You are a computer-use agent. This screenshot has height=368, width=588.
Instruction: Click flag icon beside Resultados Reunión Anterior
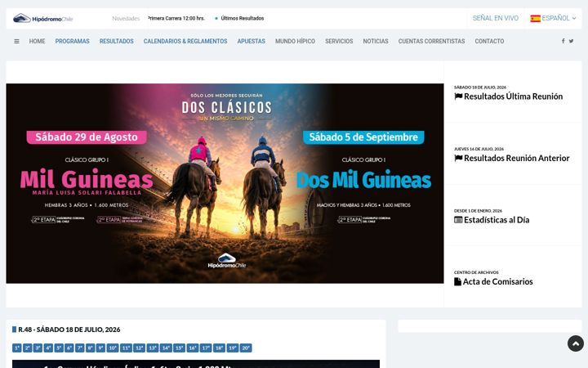coord(458,158)
